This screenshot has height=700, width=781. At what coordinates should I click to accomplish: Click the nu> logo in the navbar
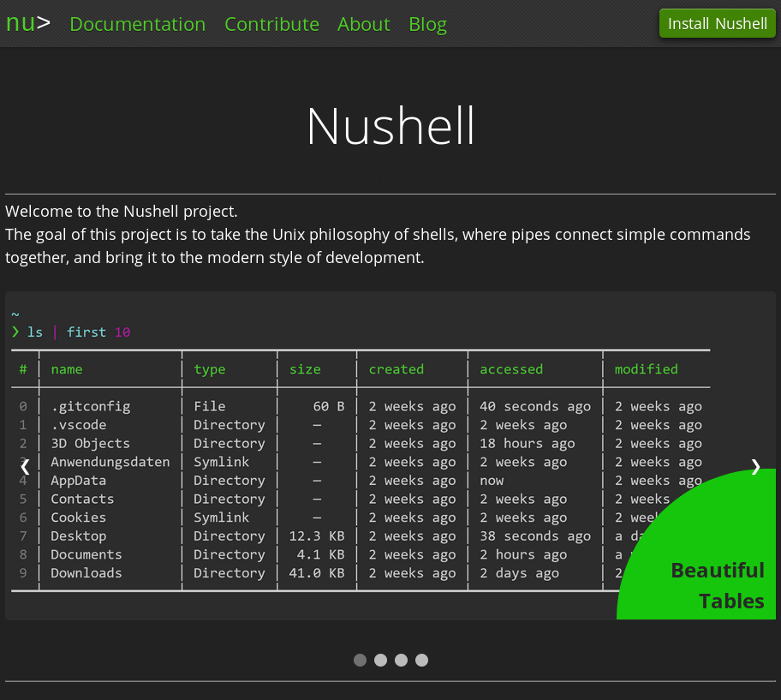pyautogui.click(x=26, y=23)
